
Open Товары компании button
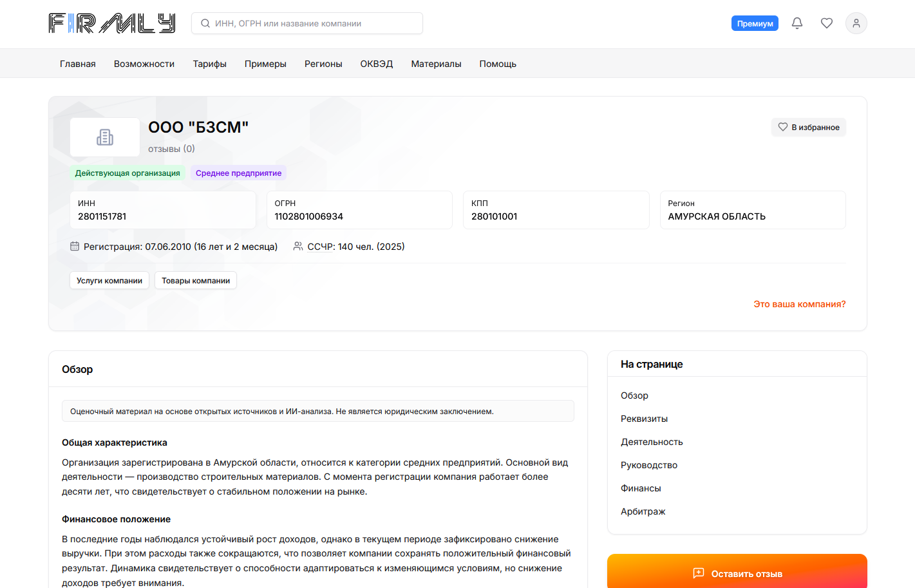tap(196, 280)
